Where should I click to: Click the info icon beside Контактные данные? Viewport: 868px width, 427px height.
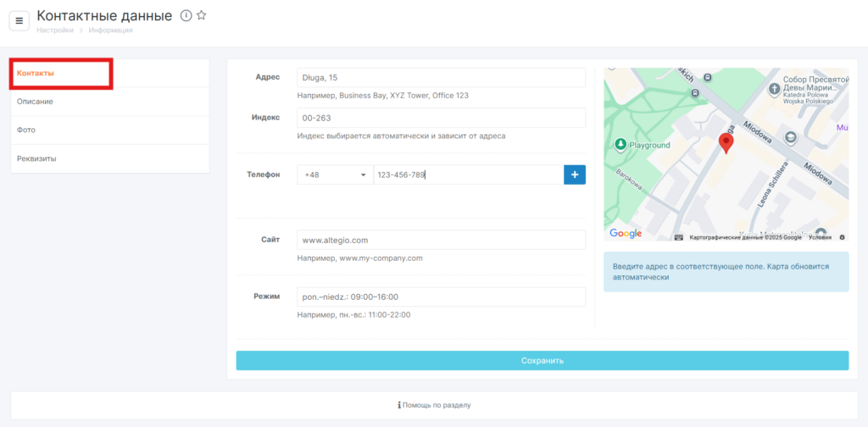click(186, 15)
